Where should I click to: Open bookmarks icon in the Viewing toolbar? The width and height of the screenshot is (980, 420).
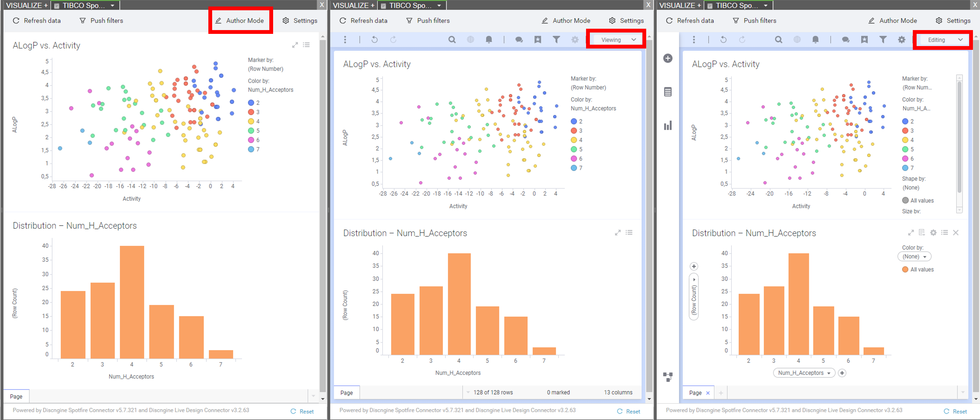[x=538, y=40]
